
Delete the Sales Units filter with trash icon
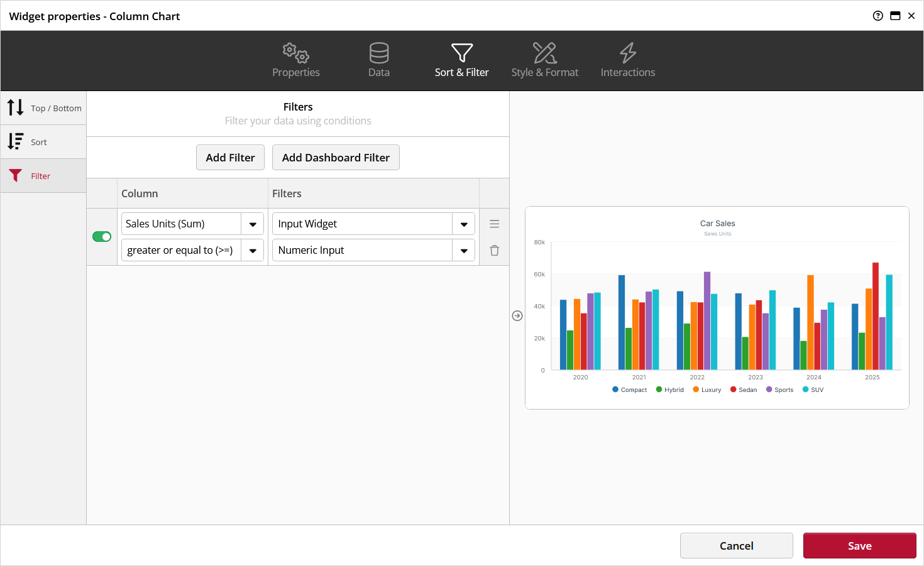(x=495, y=250)
